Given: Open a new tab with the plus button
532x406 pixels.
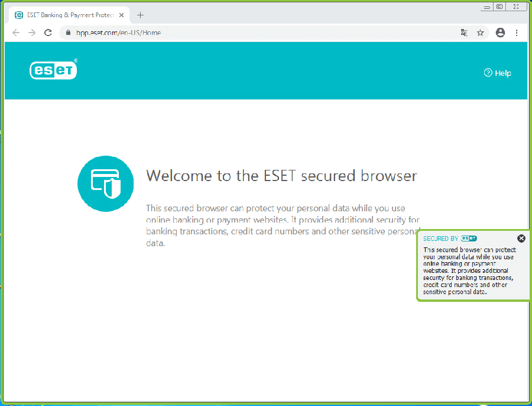Looking at the screenshot, I should click(140, 15).
